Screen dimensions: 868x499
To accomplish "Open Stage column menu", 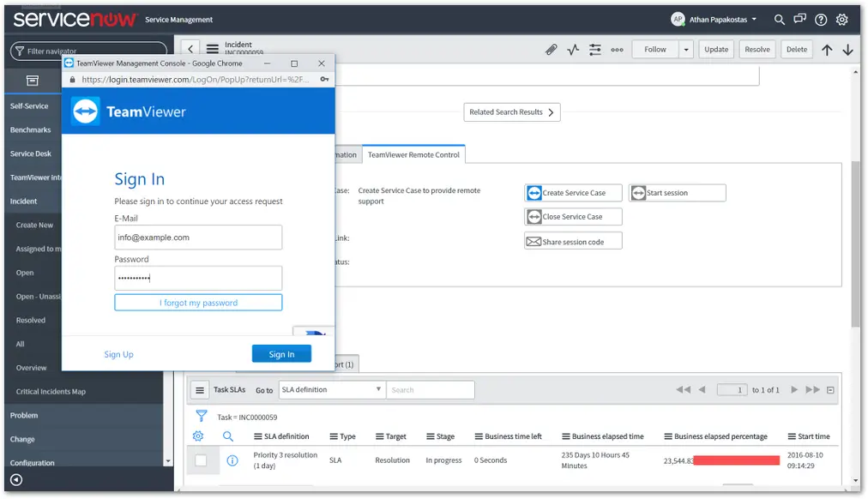I will pyautogui.click(x=430, y=436).
